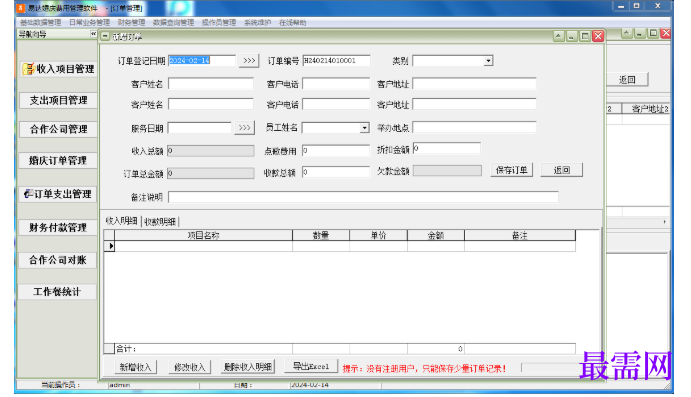Click the 新增收入 button
The image size is (691, 397).
136,367
